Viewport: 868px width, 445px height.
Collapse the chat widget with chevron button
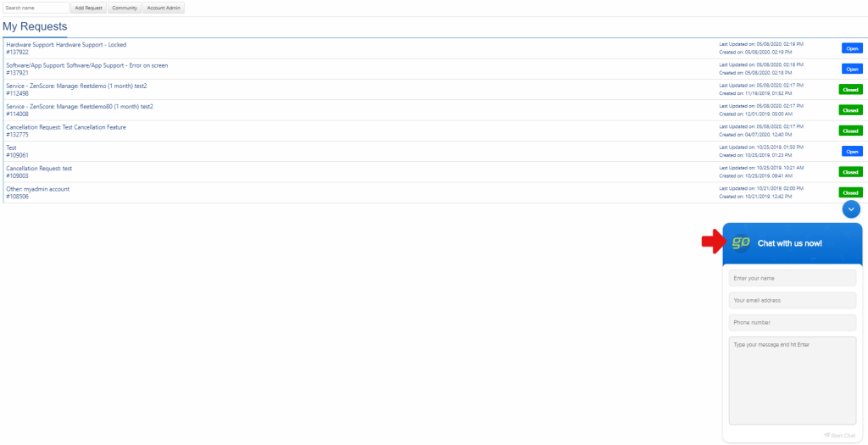851,209
